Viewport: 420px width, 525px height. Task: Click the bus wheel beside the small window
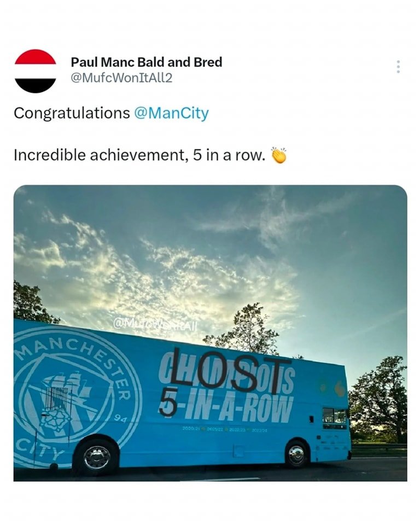(296, 454)
